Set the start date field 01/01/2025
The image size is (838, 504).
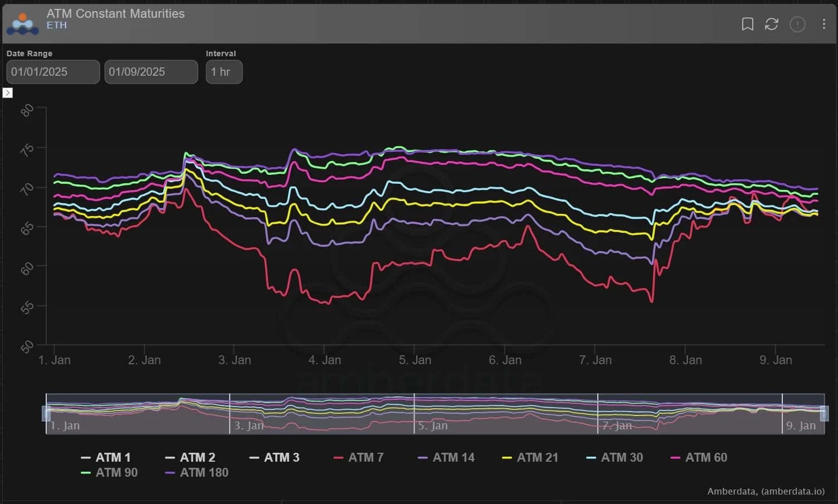pos(53,72)
